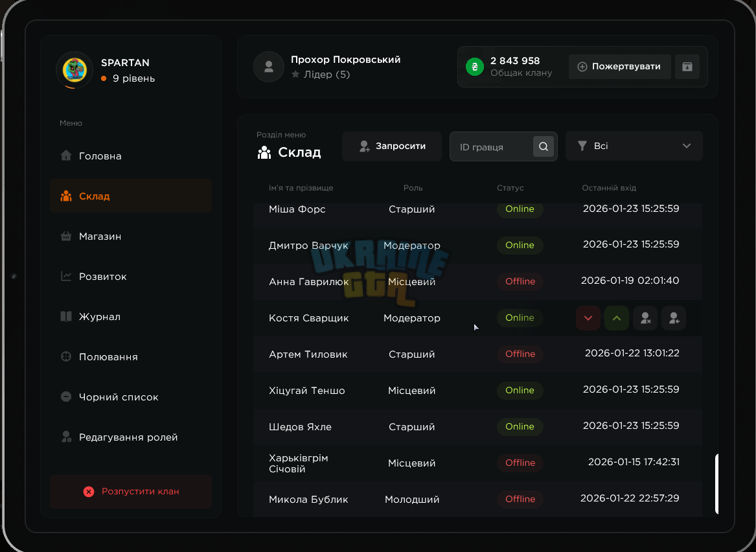Click the SPARTAN clan avatar
Viewport: 756px width, 552px height.
pos(74,71)
